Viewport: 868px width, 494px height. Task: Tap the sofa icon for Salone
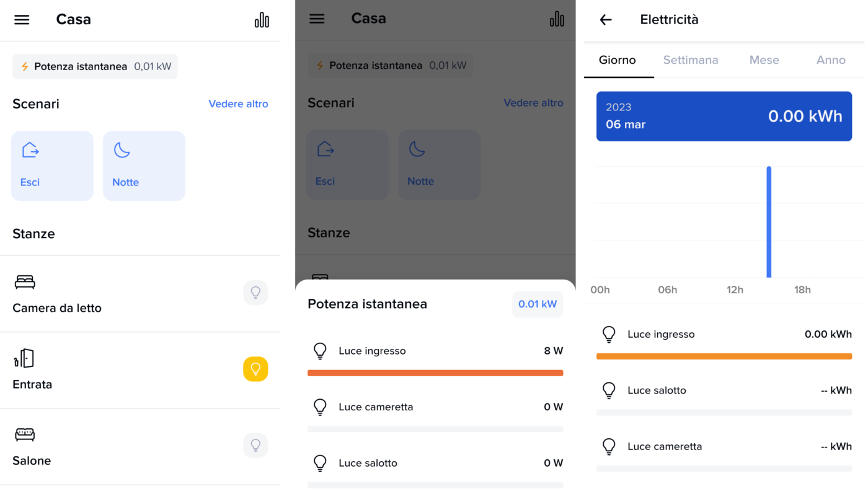tap(25, 434)
